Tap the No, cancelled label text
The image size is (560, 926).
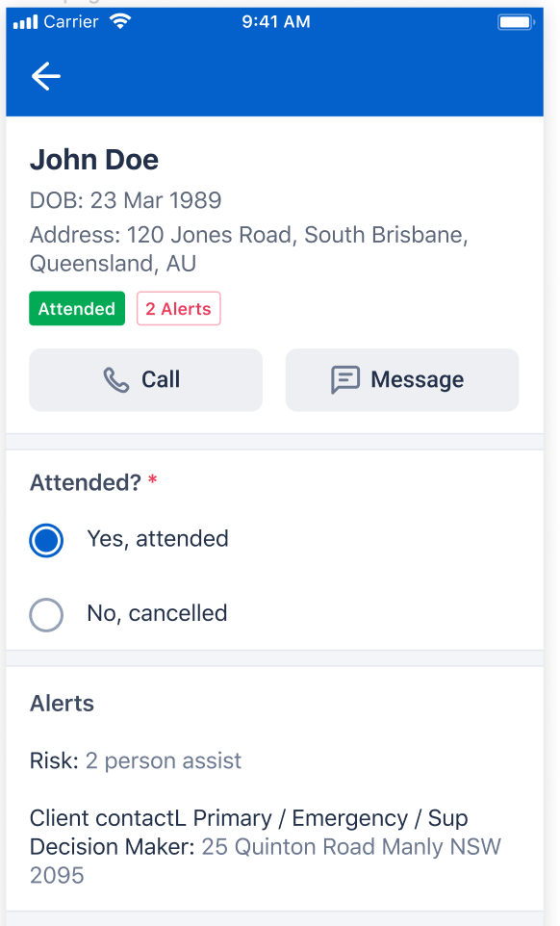157,613
